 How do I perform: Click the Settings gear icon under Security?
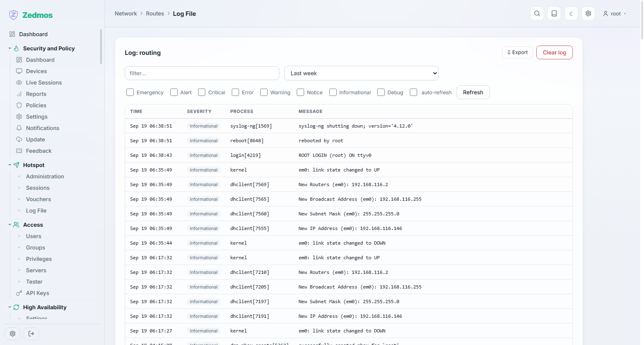point(19,117)
